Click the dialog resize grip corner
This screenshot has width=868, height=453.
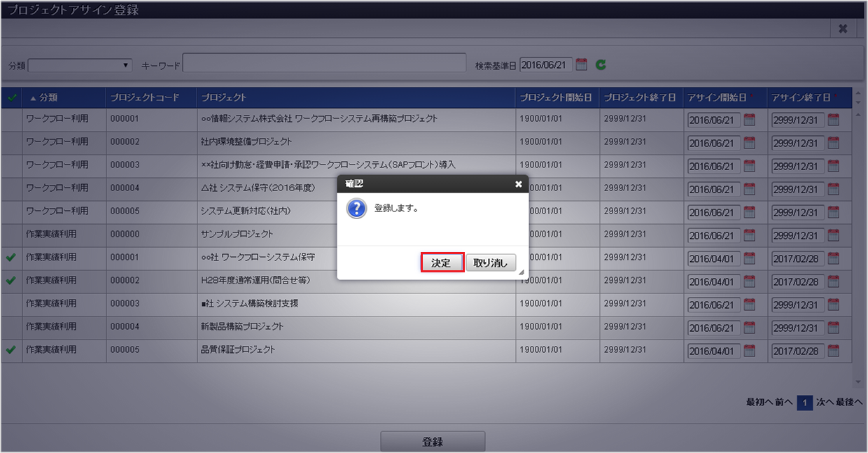coord(521,272)
